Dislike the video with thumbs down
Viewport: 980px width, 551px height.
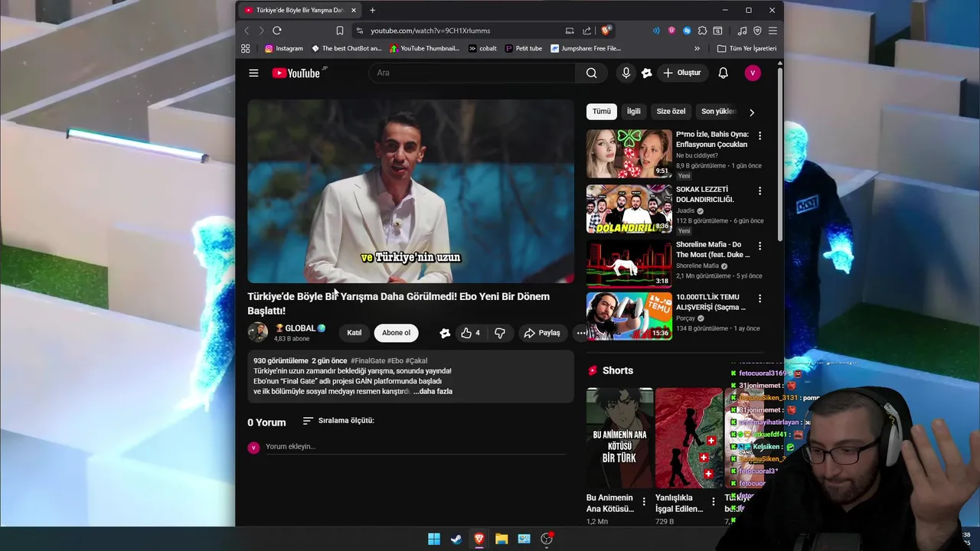pos(499,333)
